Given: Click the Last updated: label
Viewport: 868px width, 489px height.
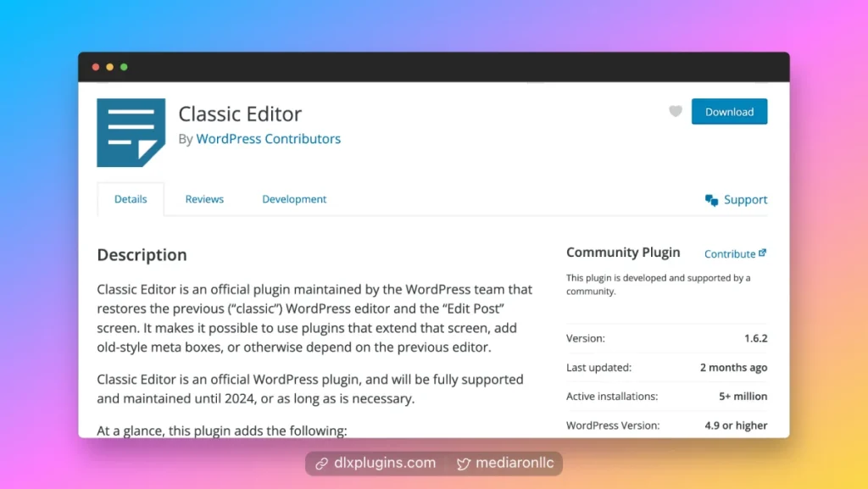Looking at the screenshot, I should point(598,367).
